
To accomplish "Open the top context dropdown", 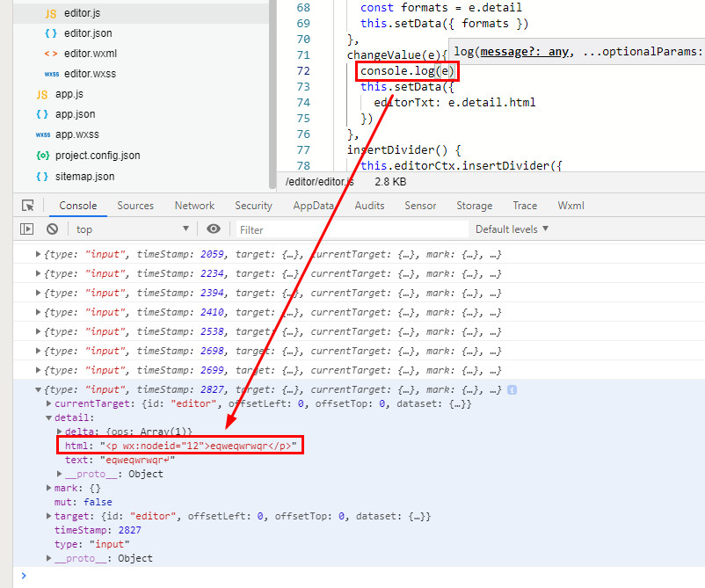I will [133, 229].
